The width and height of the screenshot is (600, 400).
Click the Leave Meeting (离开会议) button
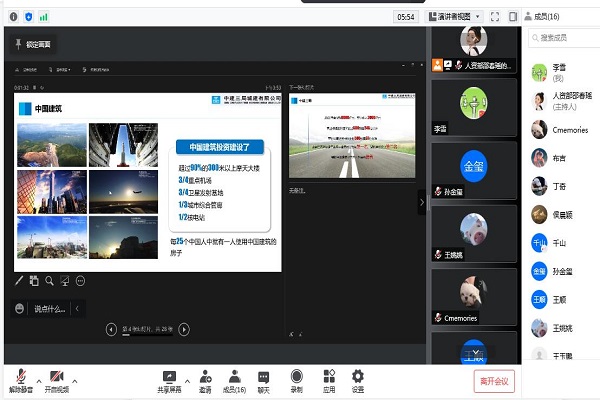click(492, 381)
